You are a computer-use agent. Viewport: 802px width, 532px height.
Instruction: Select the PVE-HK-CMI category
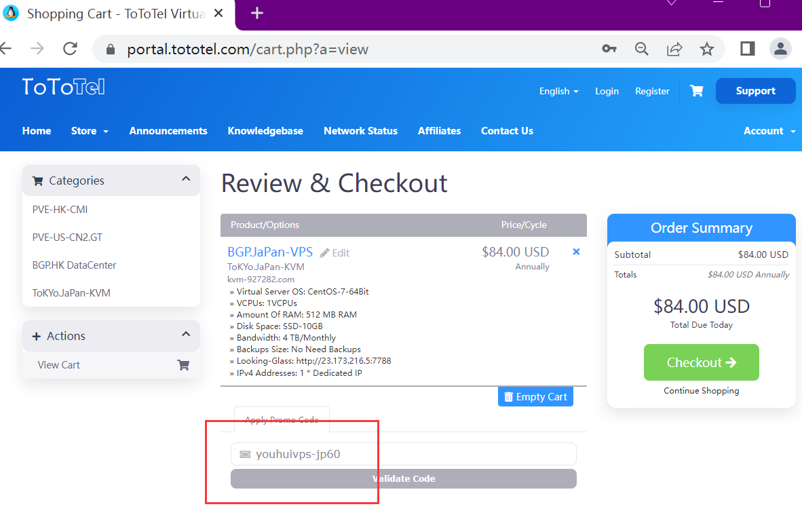[60, 210]
